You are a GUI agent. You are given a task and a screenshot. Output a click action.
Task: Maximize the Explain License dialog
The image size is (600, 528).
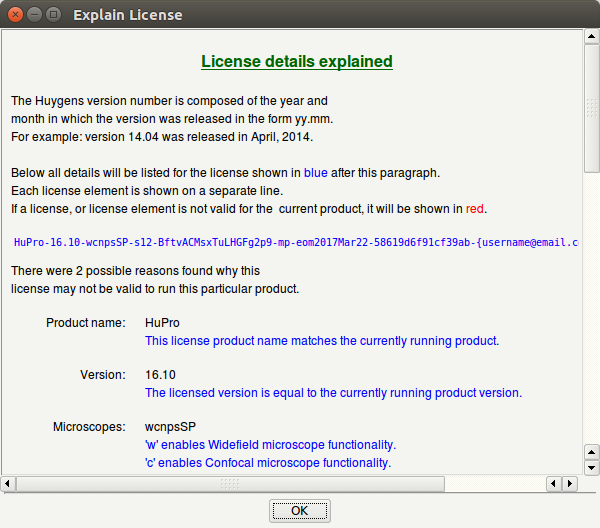click(x=53, y=15)
